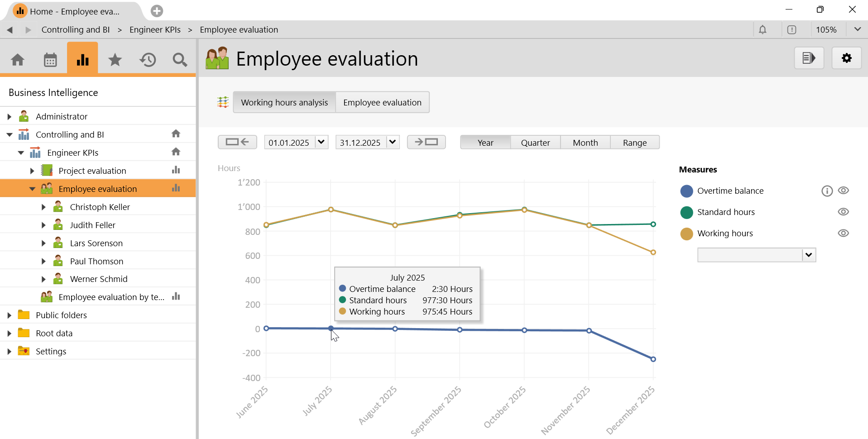Image resolution: width=868 pixels, height=439 pixels.
Task: Select the Quarter period tab
Action: point(535,143)
